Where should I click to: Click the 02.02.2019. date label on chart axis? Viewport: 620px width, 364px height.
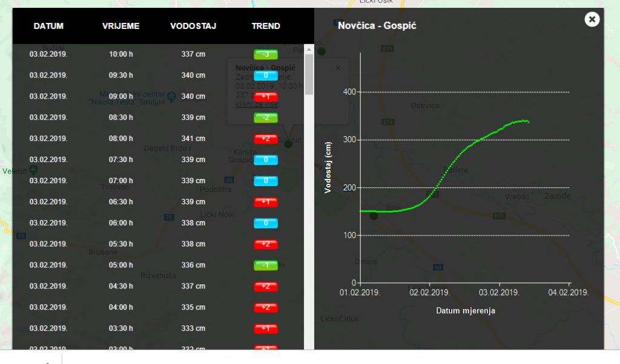coord(429,293)
